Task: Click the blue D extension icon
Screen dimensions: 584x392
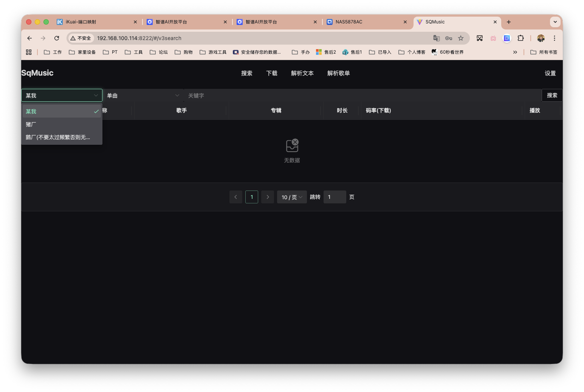Action: click(507, 38)
